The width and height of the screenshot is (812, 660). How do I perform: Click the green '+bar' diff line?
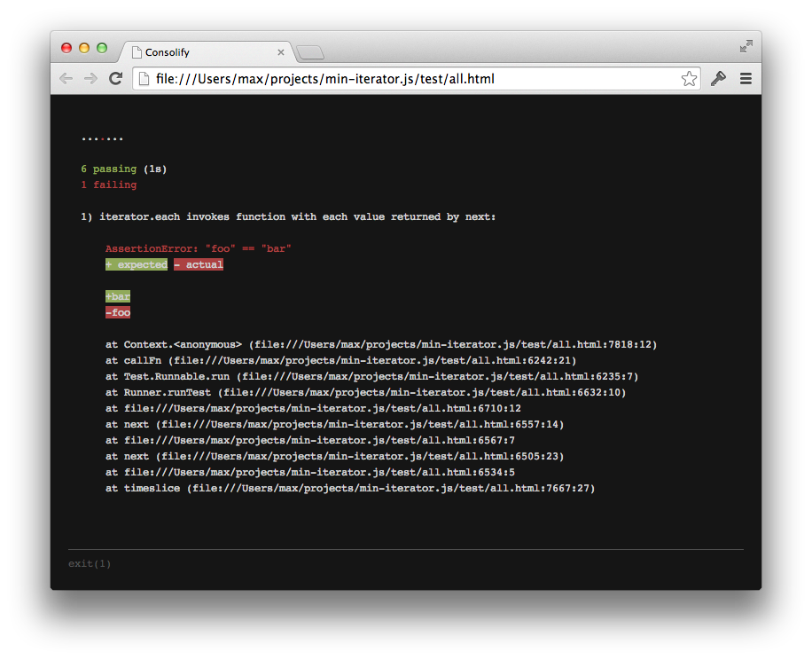118,296
